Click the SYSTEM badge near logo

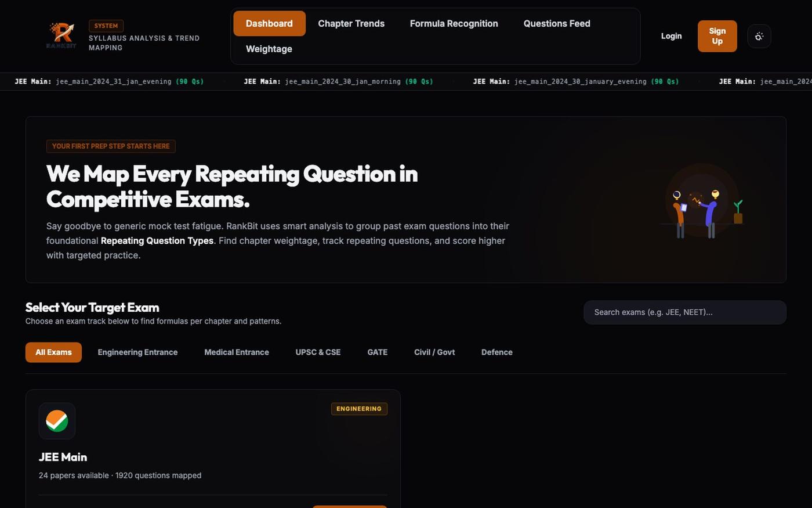point(106,26)
